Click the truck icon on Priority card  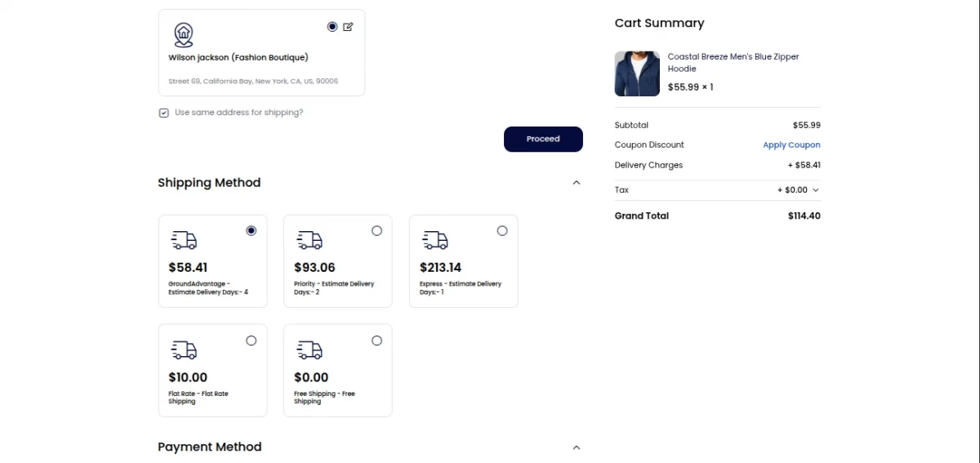click(310, 240)
